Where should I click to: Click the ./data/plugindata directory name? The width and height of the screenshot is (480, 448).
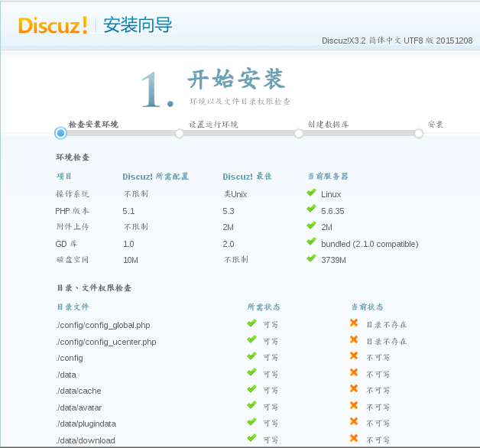86,424
